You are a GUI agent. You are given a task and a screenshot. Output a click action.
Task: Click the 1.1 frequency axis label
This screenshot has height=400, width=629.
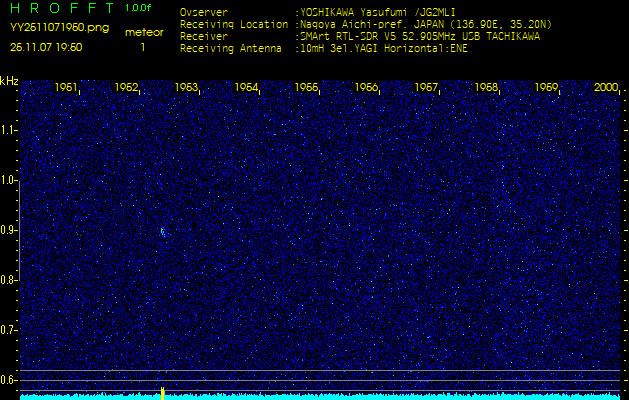coord(9,130)
